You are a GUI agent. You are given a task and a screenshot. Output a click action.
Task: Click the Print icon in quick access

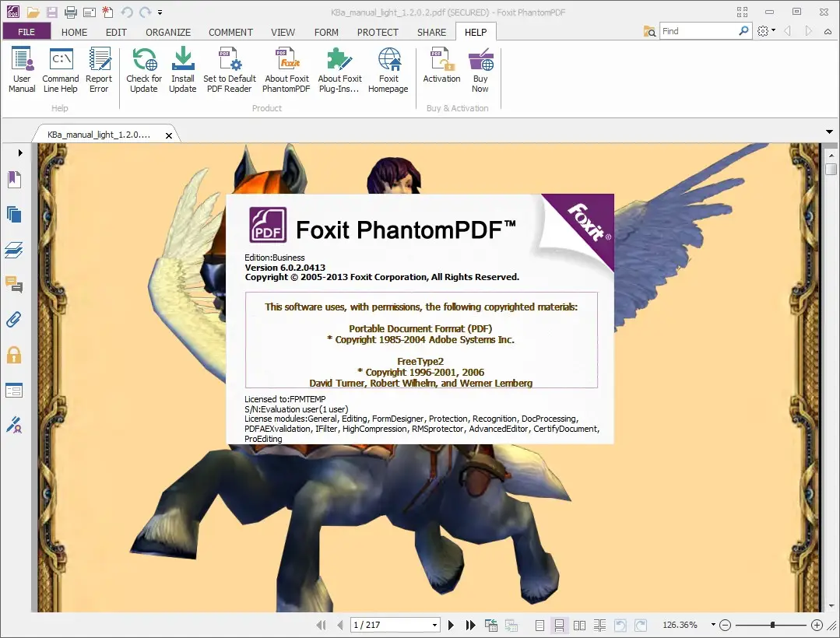[70, 12]
